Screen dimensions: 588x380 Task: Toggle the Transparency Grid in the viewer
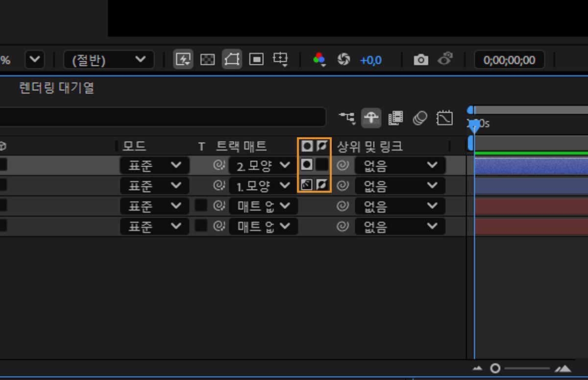click(x=208, y=59)
